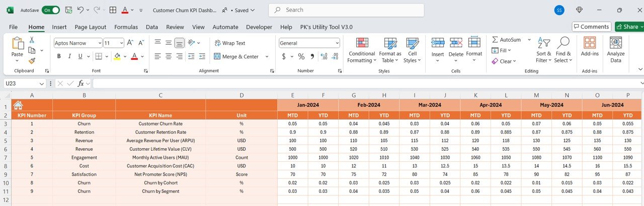Click the Undo arrow icon
The height and width of the screenshot is (206, 644).
coord(80,10)
